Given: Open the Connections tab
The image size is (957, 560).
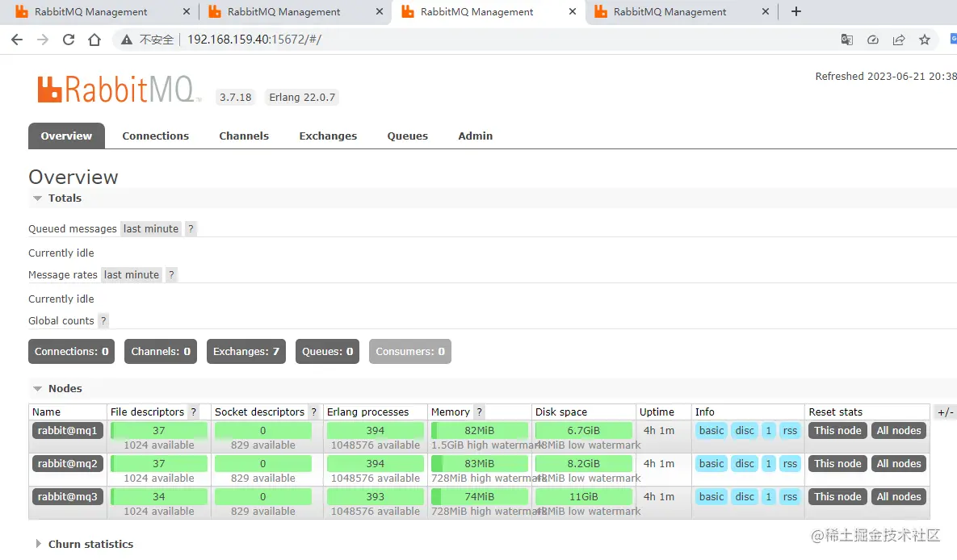Looking at the screenshot, I should click(x=156, y=136).
